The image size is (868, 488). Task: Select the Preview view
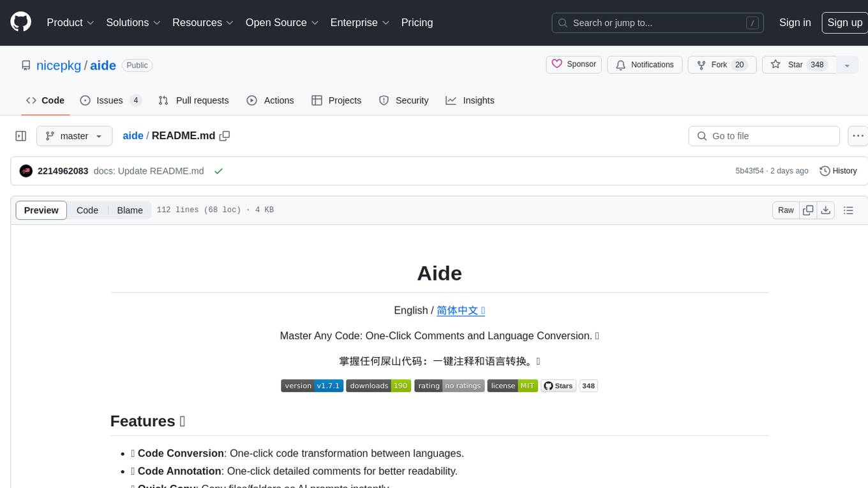tap(41, 210)
